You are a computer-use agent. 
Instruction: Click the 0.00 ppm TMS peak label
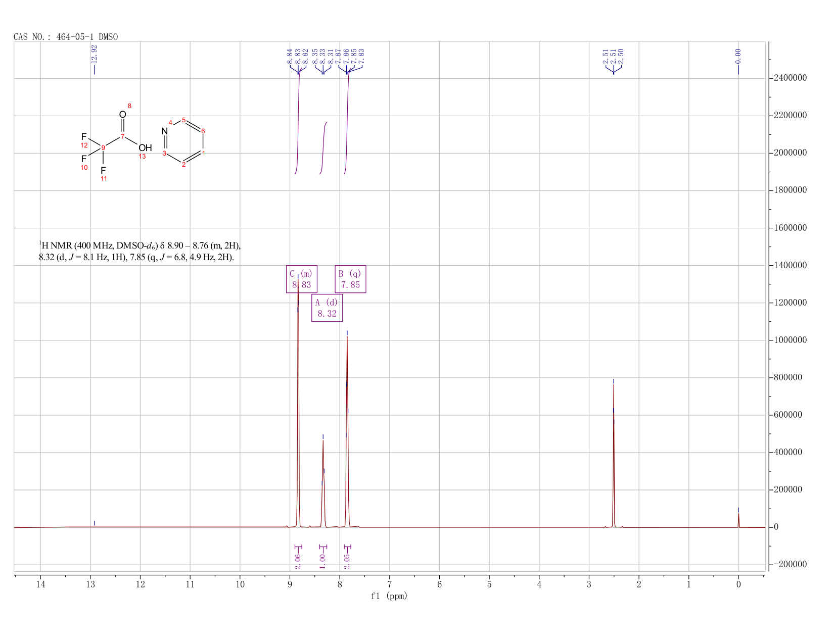[738, 56]
